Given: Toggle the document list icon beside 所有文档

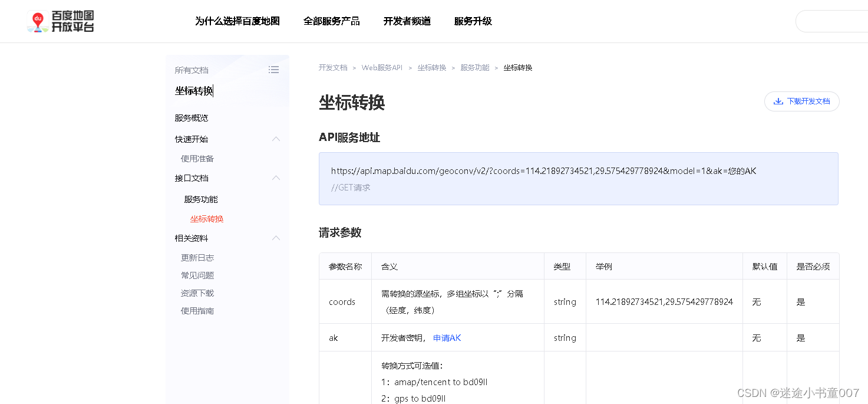Looking at the screenshot, I should (x=273, y=70).
